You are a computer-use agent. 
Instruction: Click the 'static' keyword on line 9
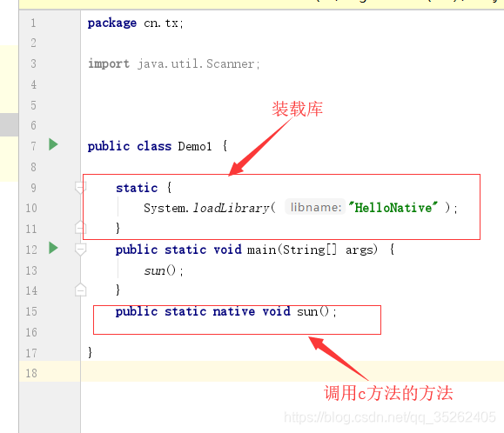pyautogui.click(x=137, y=188)
